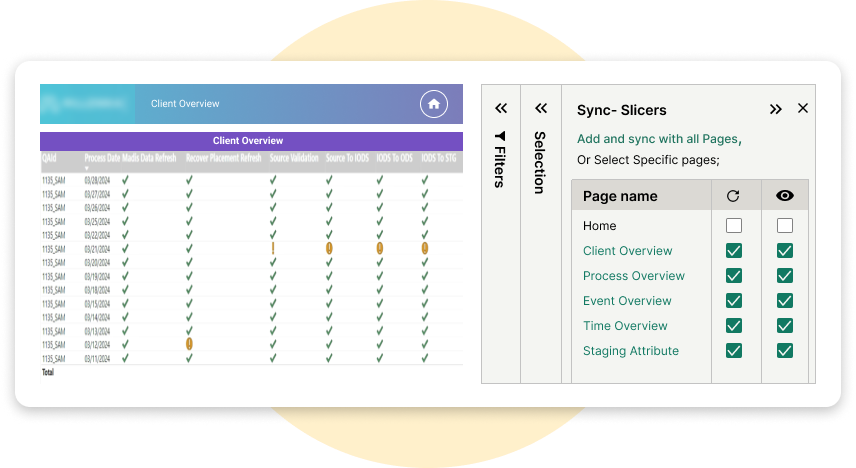Click the Filters funnel icon
Viewport: 856px width, 468px height.
point(500,136)
